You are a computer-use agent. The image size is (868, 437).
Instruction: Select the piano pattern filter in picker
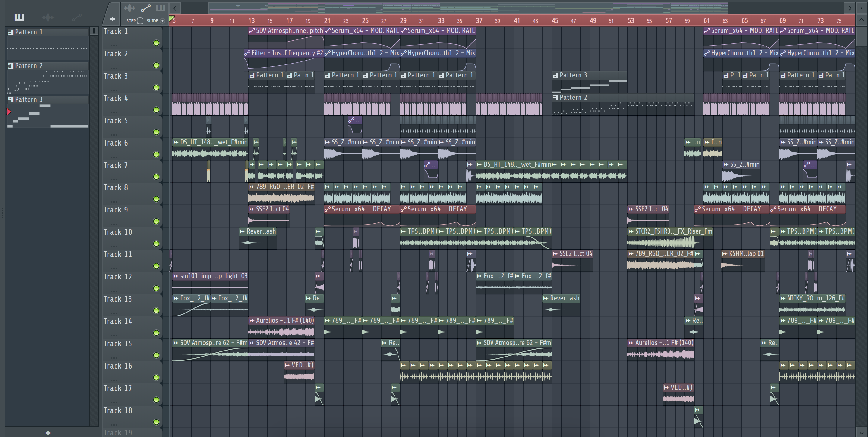click(x=19, y=17)
